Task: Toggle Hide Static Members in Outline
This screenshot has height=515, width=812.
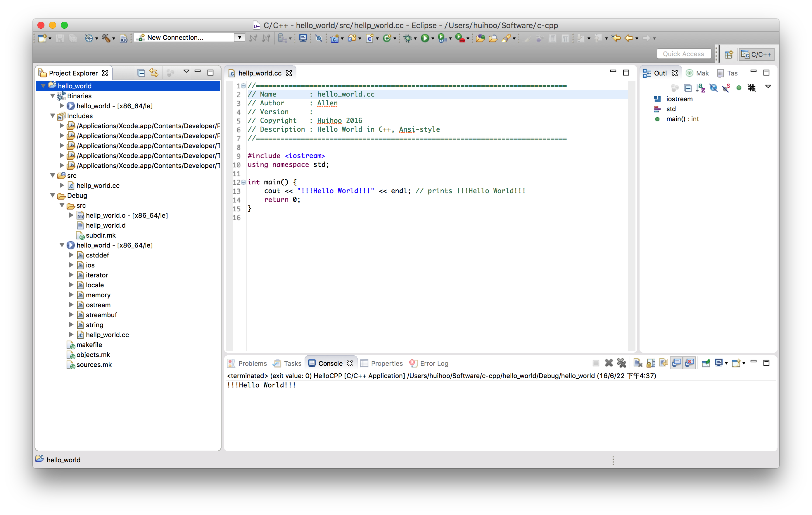Action: pos(726,88)
